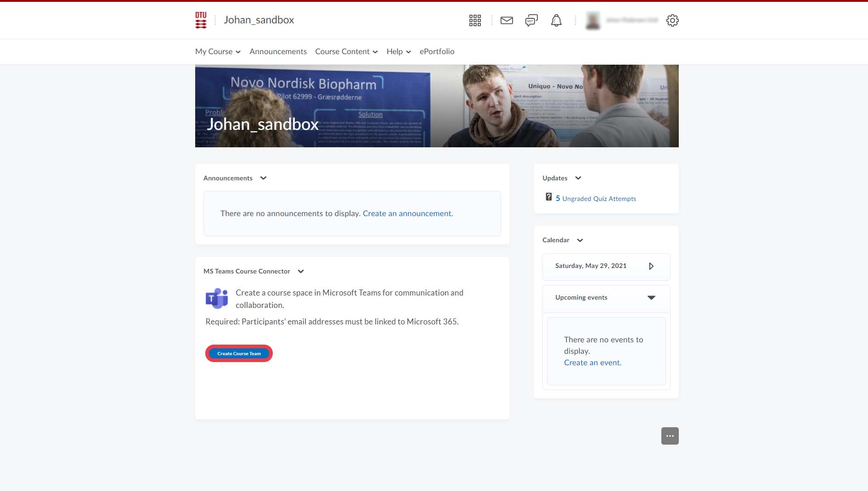Expand the calendar date arrow

[651, 266]
